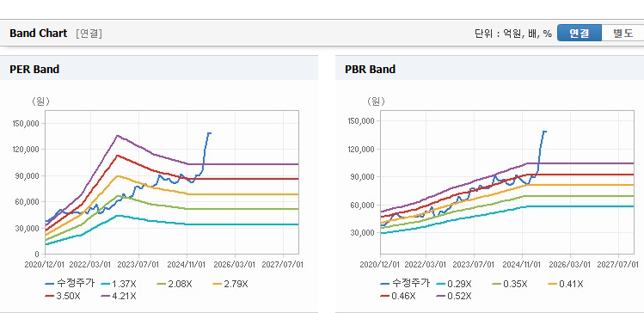Click the PER Band panel heading
Screen dimensions: 644x313
pos(34,70)
